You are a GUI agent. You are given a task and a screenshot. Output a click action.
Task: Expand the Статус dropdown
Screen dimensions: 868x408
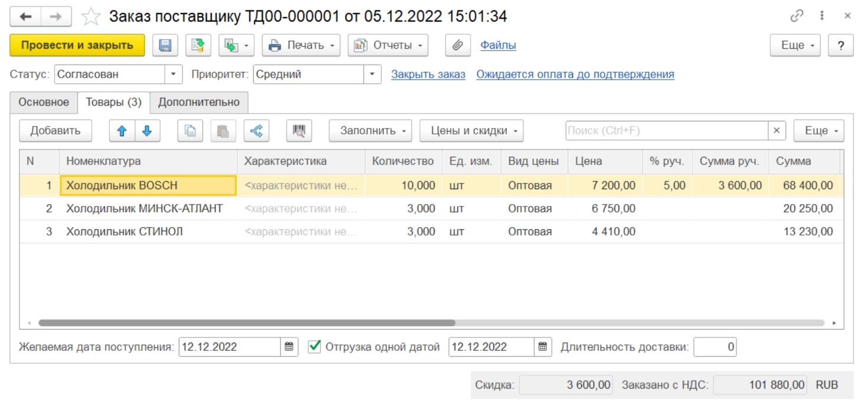173,74
